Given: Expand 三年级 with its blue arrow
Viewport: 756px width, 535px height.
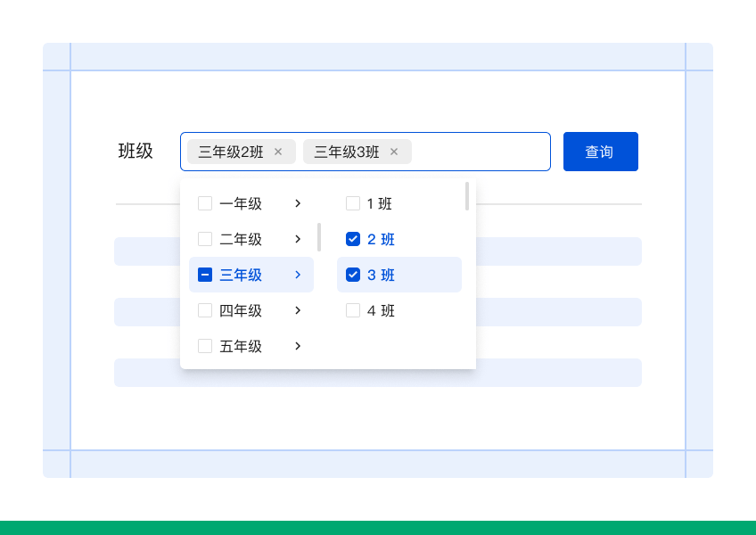Looking at the screenshot, I should pos(298,275).
